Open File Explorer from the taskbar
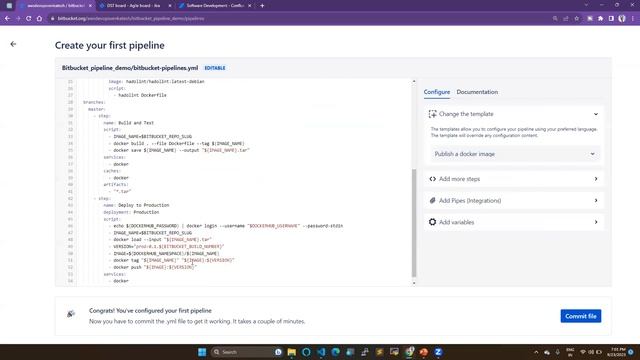This screenshot has width=640, height=360. click(x=291, y=352)
